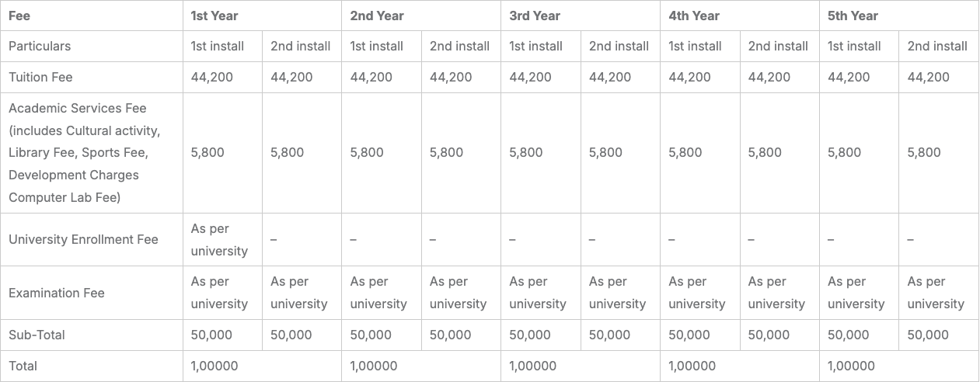Select the 2nd Year header cell
The width and height of the screenshot is (980, 382).
pos(377,16)
